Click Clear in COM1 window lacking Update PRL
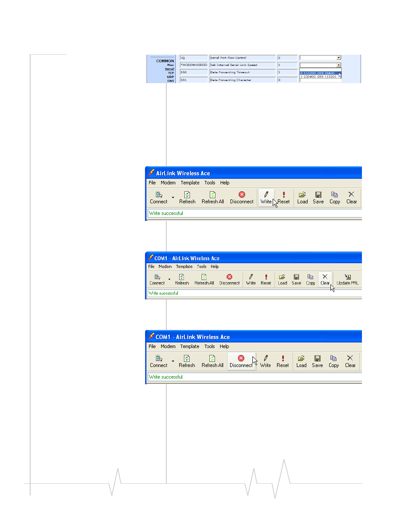Image resolution: width=411 pixels, height=532 pixels. (350, 361)
